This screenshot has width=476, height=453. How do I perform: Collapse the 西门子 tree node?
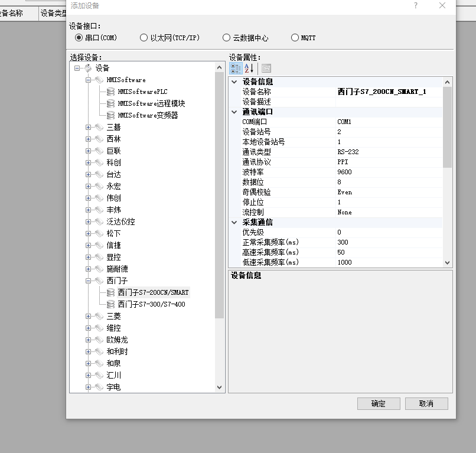pyautogui.click(x=89, y=281)
